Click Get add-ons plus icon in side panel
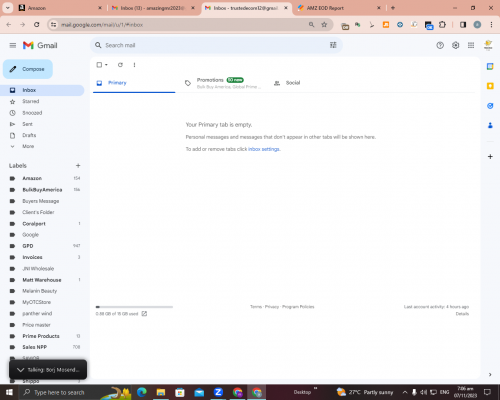The width and height of the screenshot is (500, 400). coord(490,156)
